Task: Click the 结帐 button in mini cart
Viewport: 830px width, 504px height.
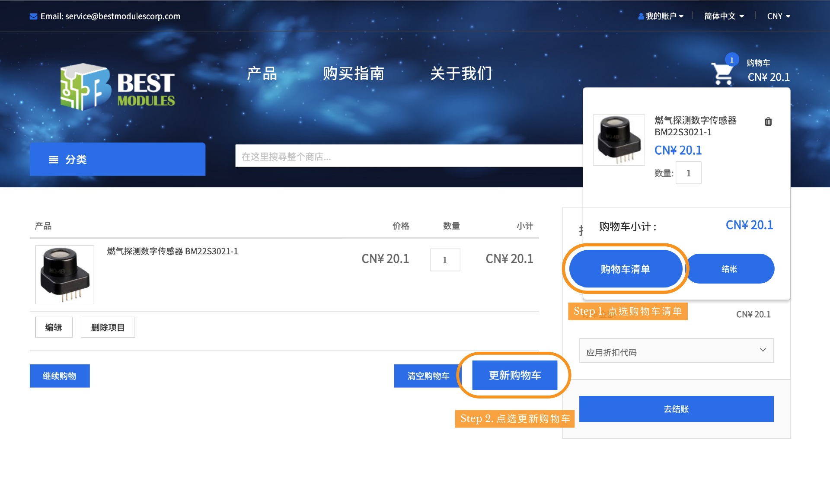Action: [x=730, y=269]
